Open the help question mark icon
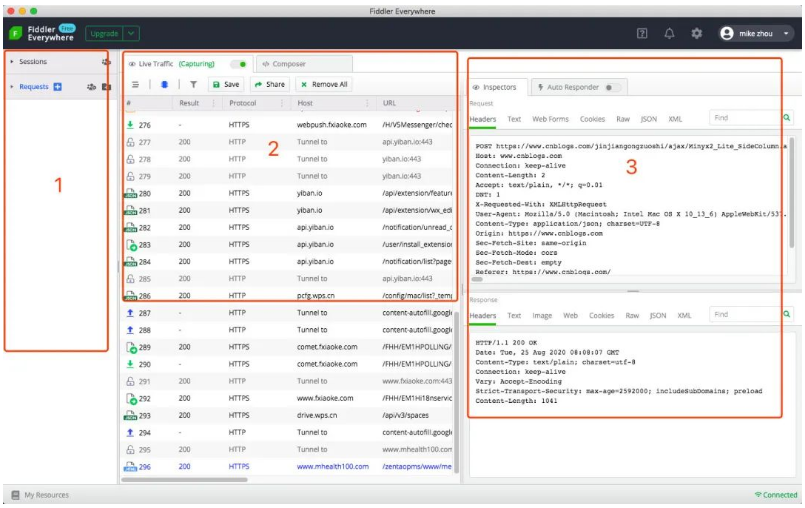Image resolution: width=805 pixels, height=508 pixels. coord(642,33)
